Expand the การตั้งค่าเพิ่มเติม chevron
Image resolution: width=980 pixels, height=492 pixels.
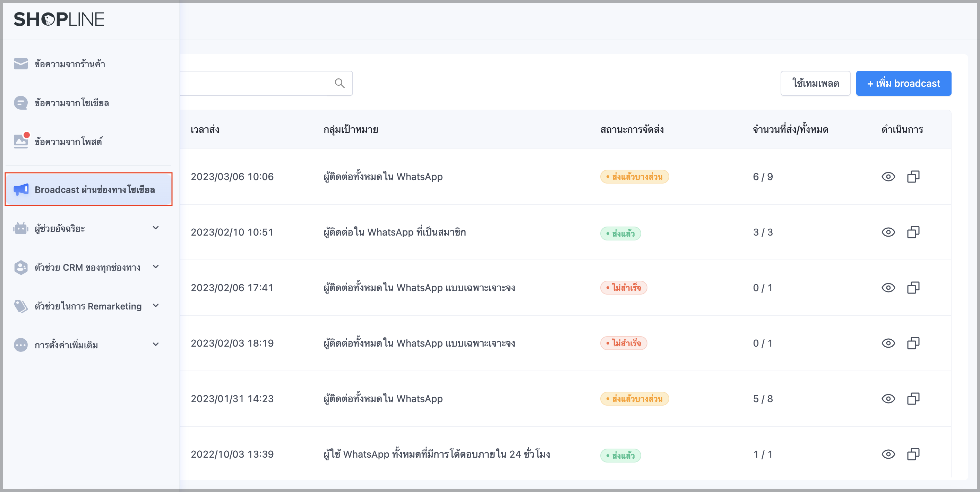156,344
